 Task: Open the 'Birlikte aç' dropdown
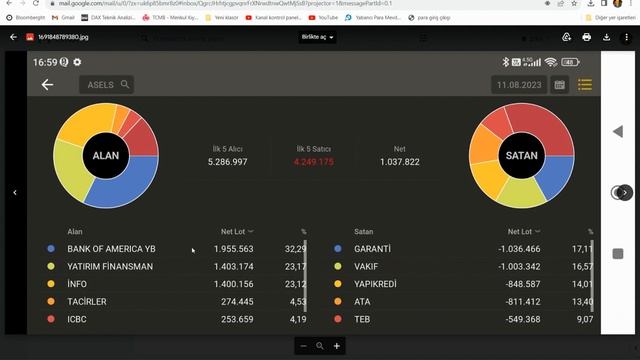pyautogui.click(x=317, y=37)
